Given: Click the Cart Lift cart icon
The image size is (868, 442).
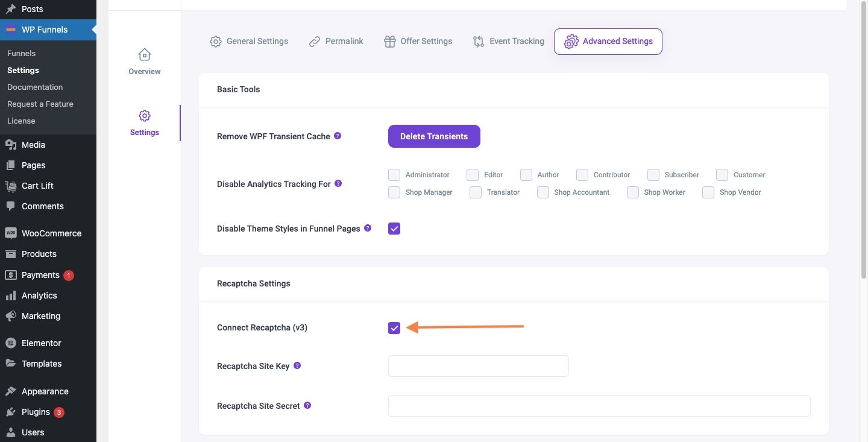Looking at the screenshot, I should (11, 186).
